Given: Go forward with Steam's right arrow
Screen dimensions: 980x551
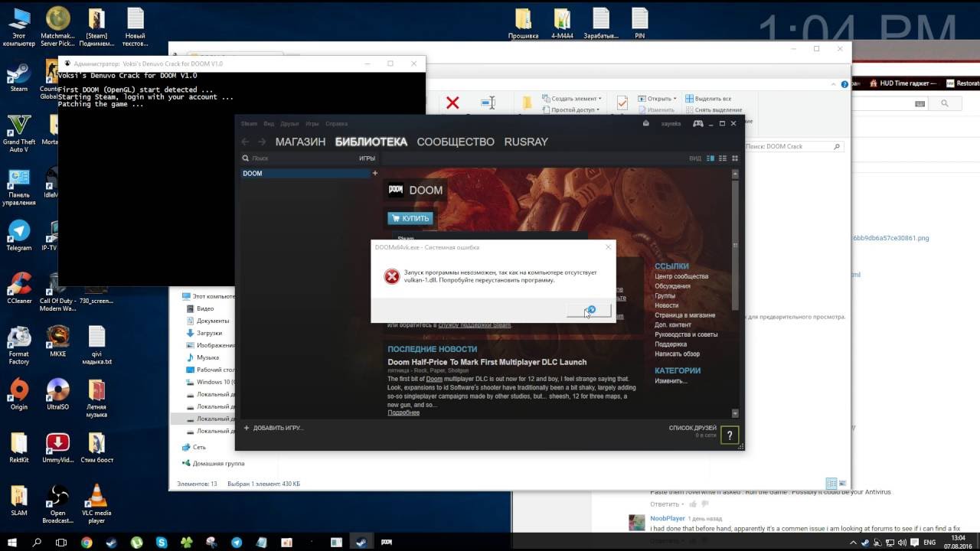Looking at the screenshot, I should click(x=262, y=142).
